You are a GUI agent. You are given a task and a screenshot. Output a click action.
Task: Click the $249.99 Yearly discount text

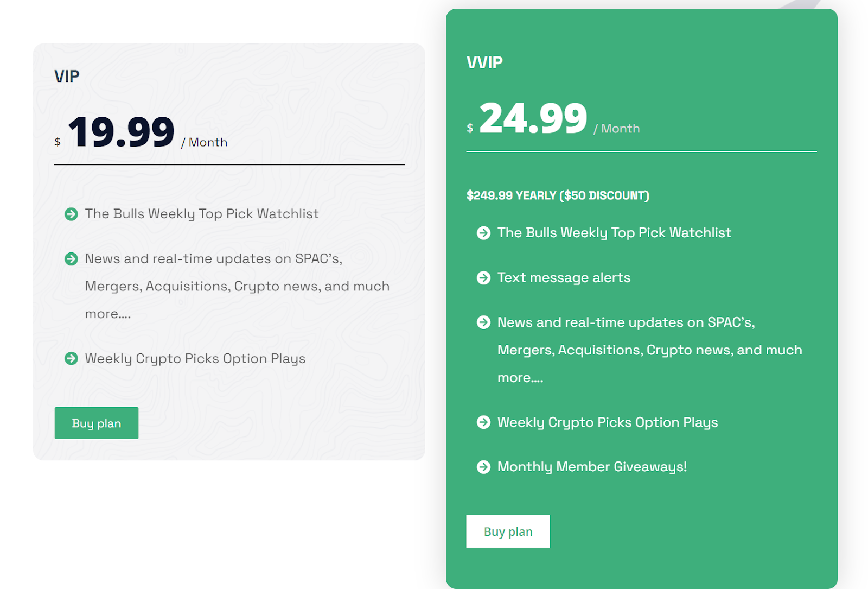click(x=558, y=195)
